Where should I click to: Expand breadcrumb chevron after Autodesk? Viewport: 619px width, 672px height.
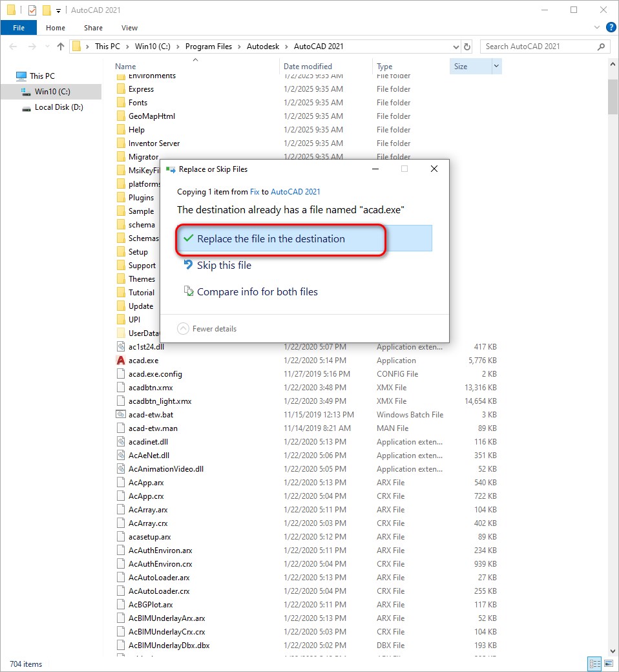pos(286,47)
